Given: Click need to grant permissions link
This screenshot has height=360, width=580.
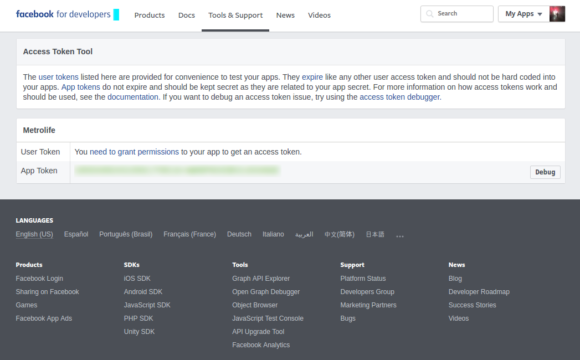Looking at the screenshot, I should (134, 152).
